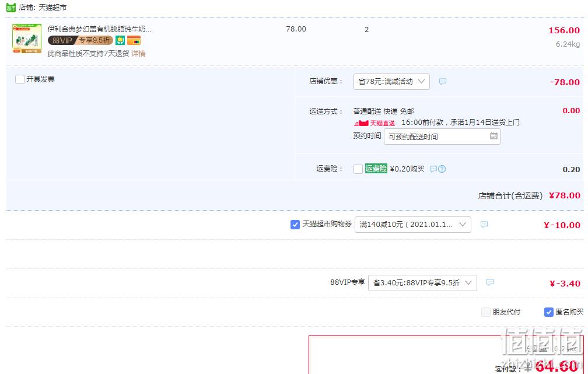The image size is (588, 374).
Task: Tick the 朋友代付 checkbox
Action: click(x=485, y=312)
